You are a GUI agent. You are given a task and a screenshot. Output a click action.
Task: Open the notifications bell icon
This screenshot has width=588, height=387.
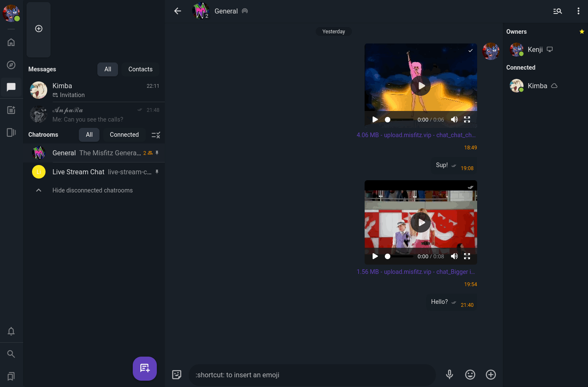tap(11, 331)
